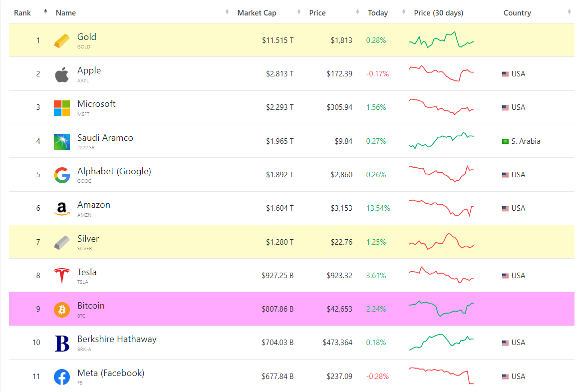Click Tesla market cap $927.25 B

pyautogui.click(x=278, y=276)
